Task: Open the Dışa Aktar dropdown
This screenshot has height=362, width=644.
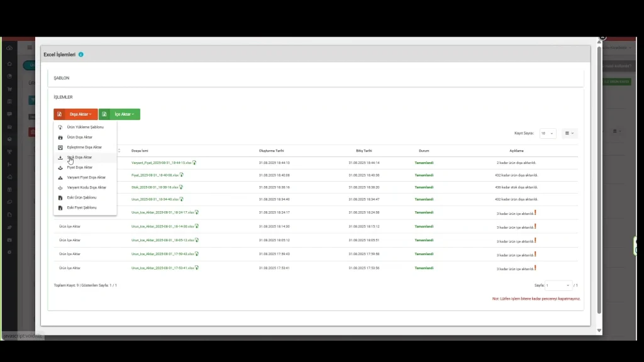Action: tap(81, 114)
